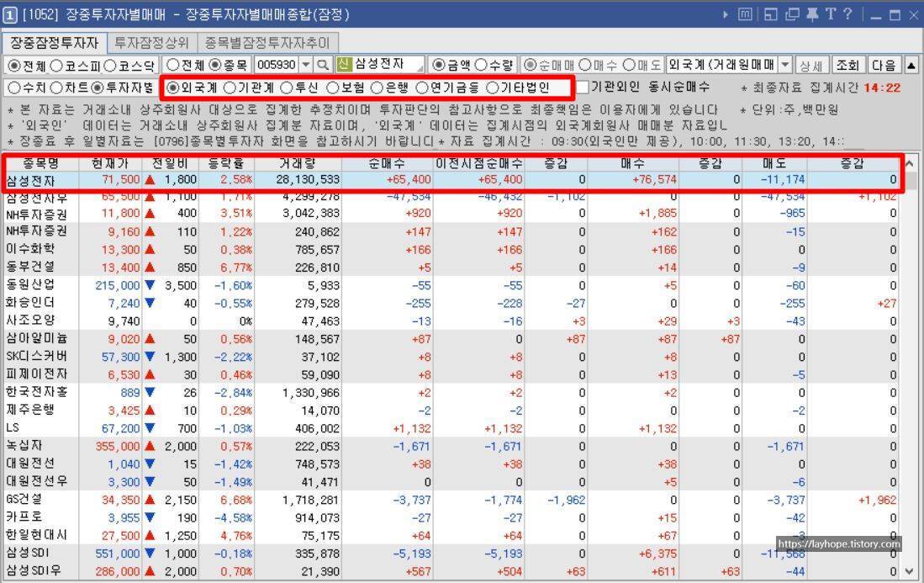Toggle the 기관외인 동시순매수 checkbox
Image resolution: width=924 pixels, height=583 pixels.
(582, 87)
